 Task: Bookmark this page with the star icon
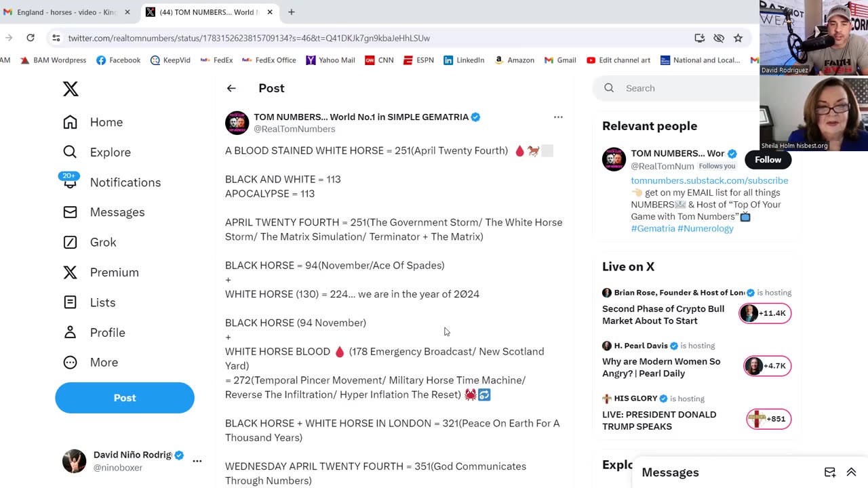point(738,38)
